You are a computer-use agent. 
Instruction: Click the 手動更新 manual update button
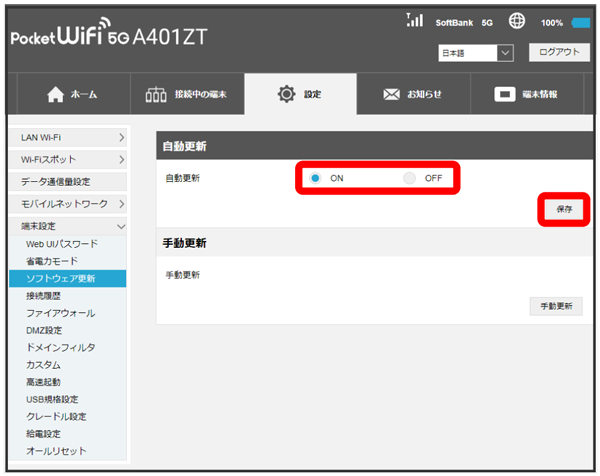point(555,306)
